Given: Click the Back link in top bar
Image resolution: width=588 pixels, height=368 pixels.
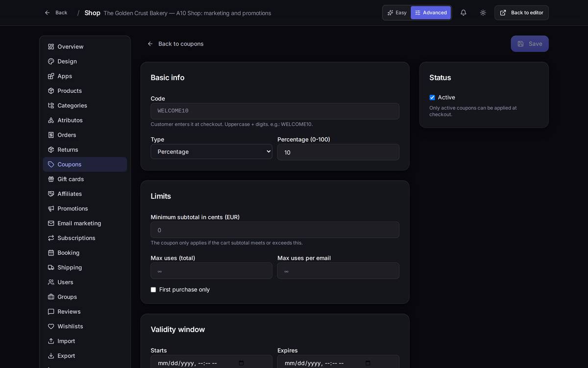Looking at the screenshot, I should pyautogui.click(x=56, y=13).
